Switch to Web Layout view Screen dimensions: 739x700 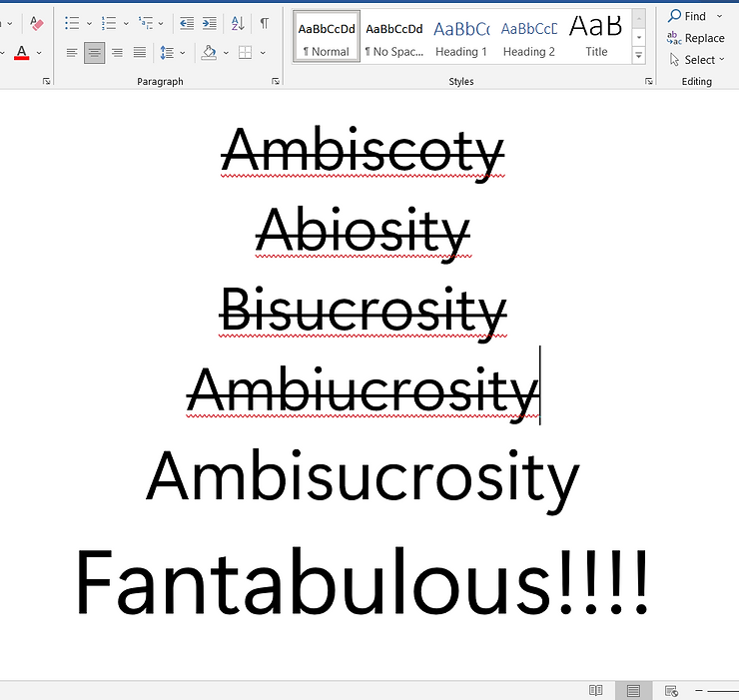[671, 691]
